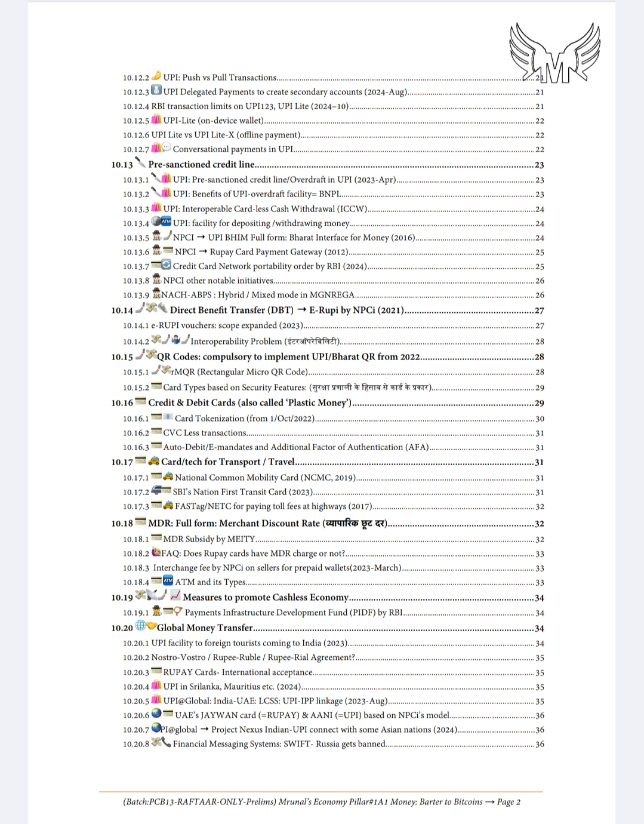
Task: Open 'Project Nexus Indian-UPI connect' entry
Action: coord(334,730)
